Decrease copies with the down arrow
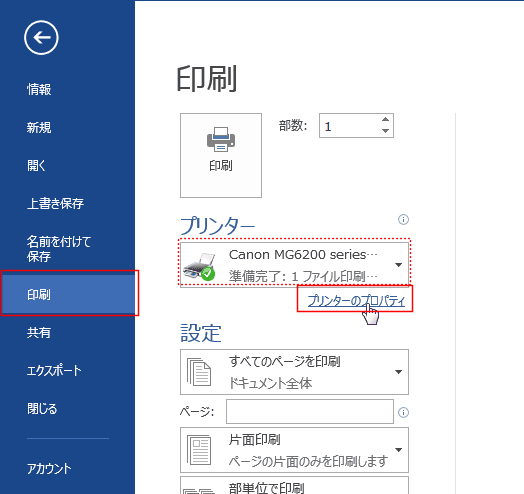The image size is (524, 494). pyautogui.click(x=385, y=131)
